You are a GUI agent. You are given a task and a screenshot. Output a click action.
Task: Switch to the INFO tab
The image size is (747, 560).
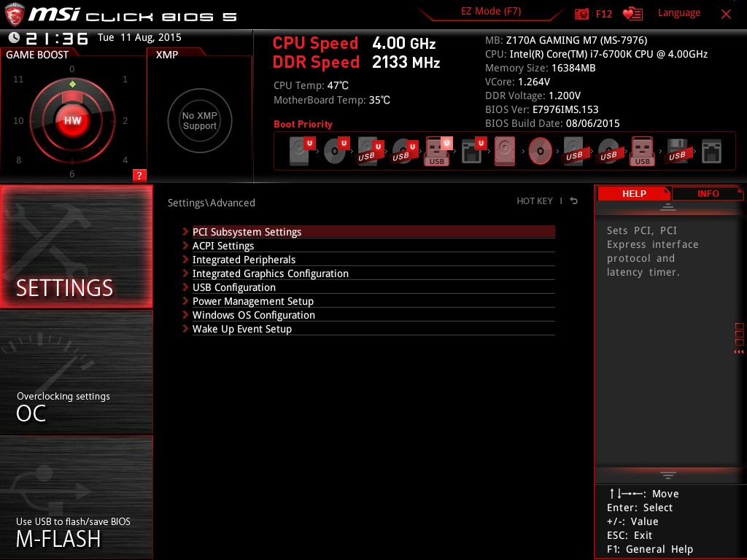click(707, 193)
